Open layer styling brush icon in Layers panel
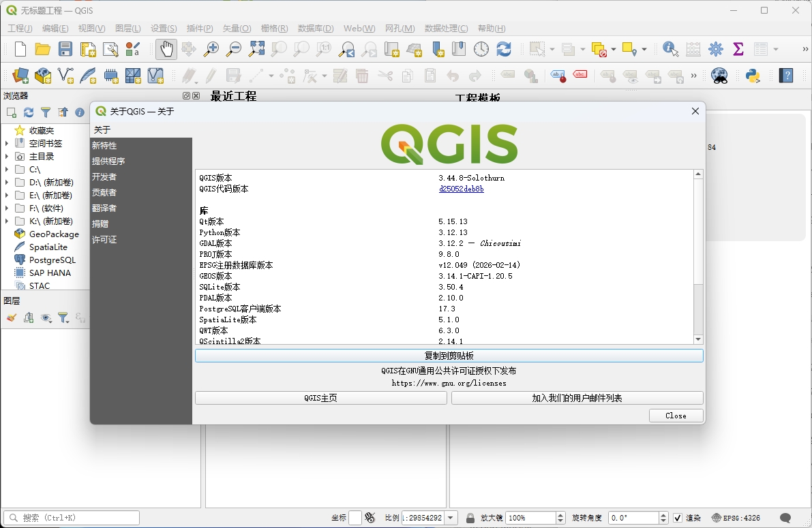Viewport: 812px width, 528px height. tap(12, 318)
